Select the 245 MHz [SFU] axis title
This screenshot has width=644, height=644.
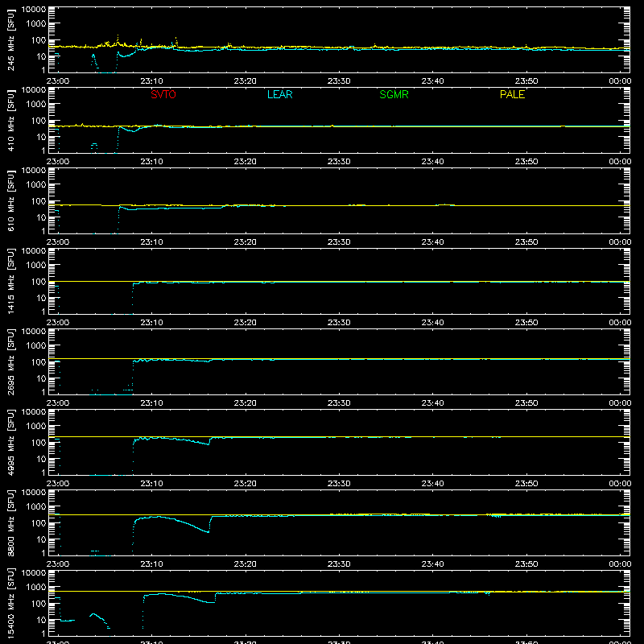click(11, 40)
